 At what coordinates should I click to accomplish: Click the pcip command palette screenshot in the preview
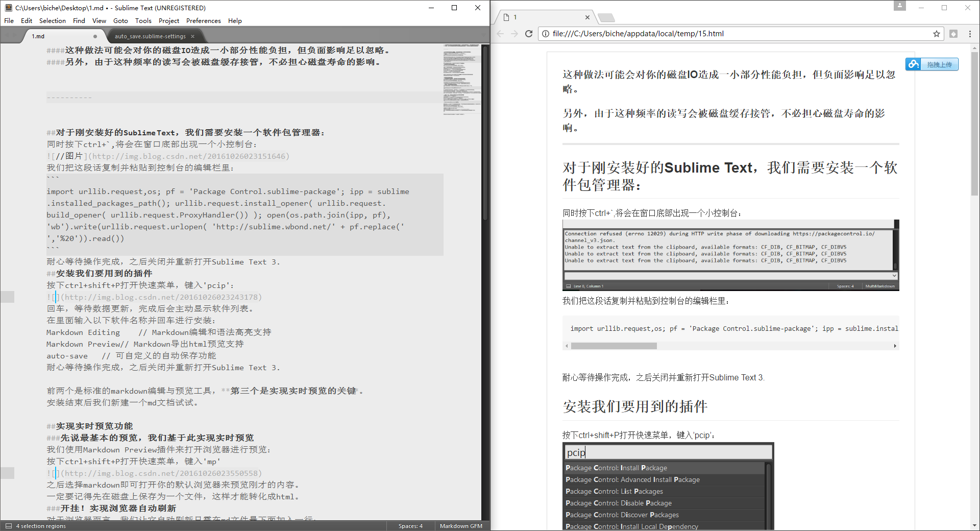[668, 486]
